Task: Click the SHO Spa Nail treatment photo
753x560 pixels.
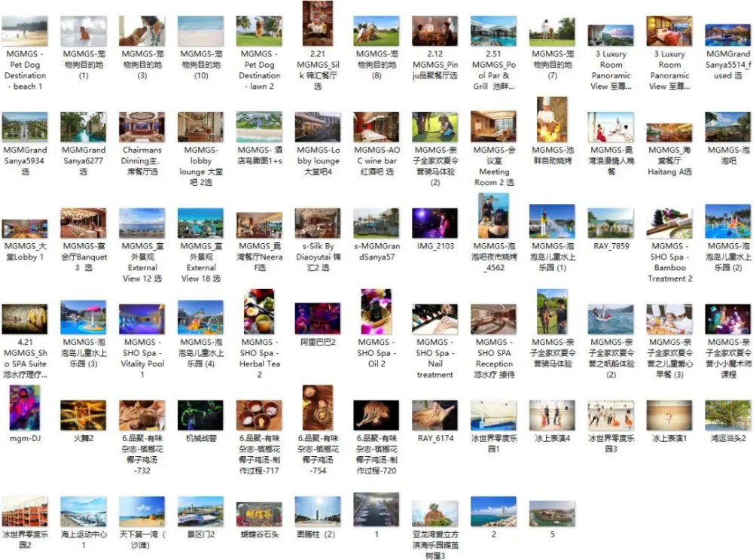Action: (434, 319)
